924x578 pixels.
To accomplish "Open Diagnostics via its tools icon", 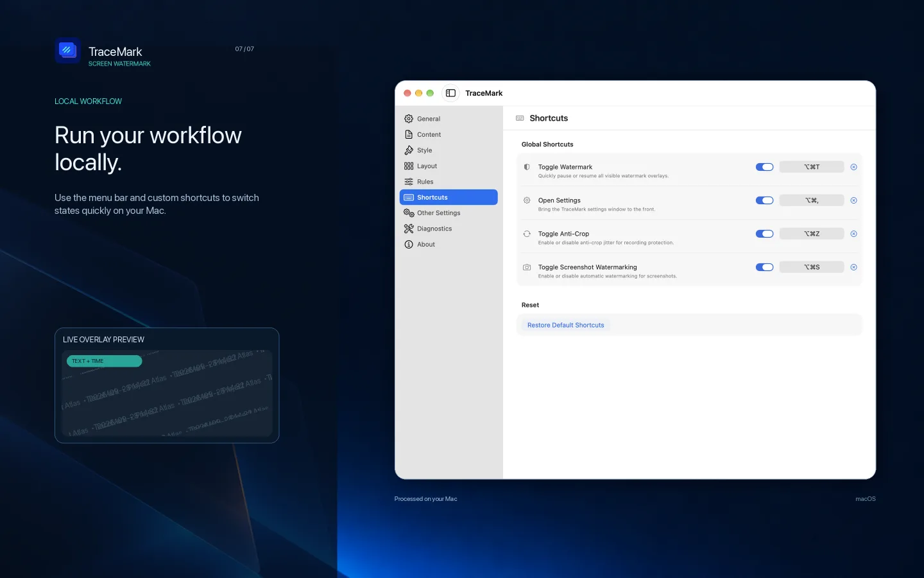I will coord(409,229).
